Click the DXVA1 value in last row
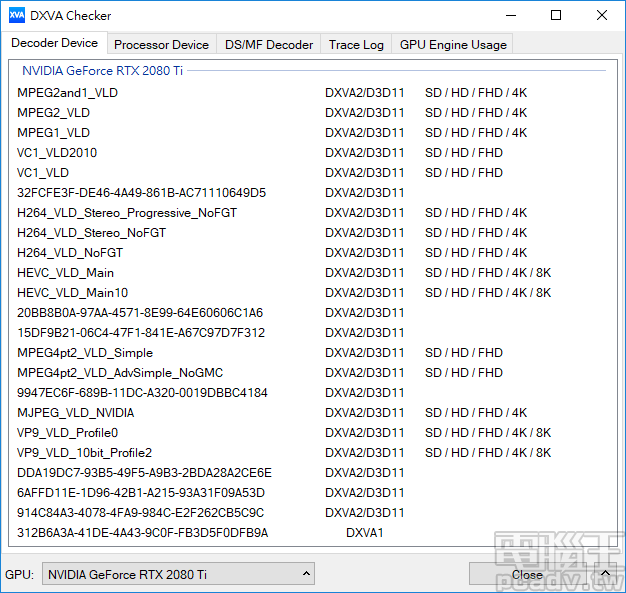 [365, 532]
